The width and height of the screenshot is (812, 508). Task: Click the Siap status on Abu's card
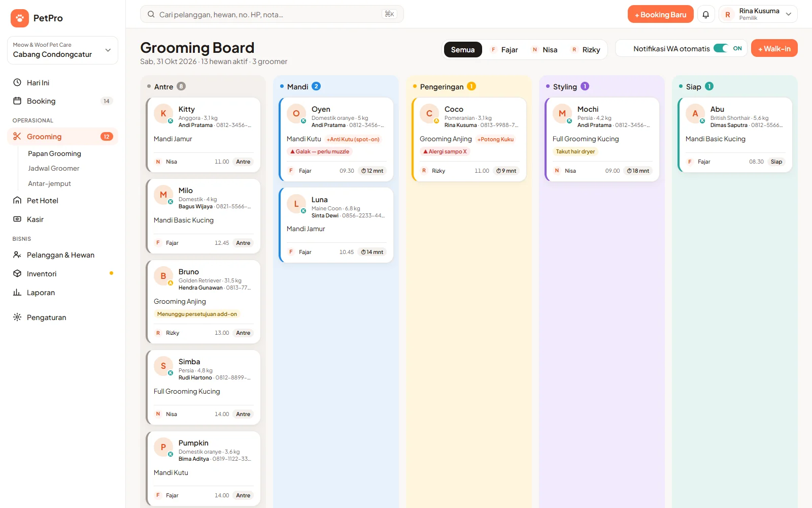point(776,162)
